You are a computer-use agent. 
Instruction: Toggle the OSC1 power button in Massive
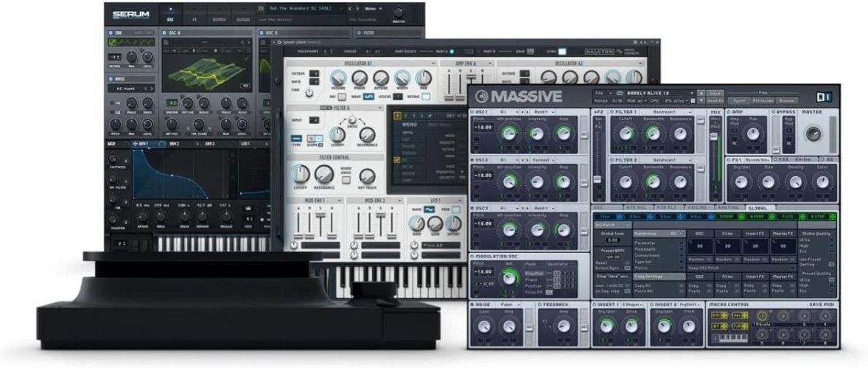point(473,112)
